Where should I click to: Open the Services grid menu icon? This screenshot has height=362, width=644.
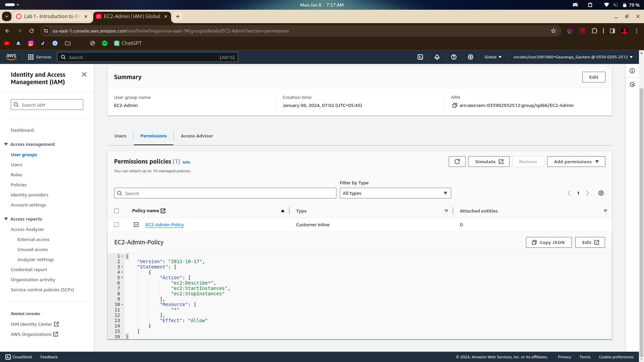click(31, 57)
